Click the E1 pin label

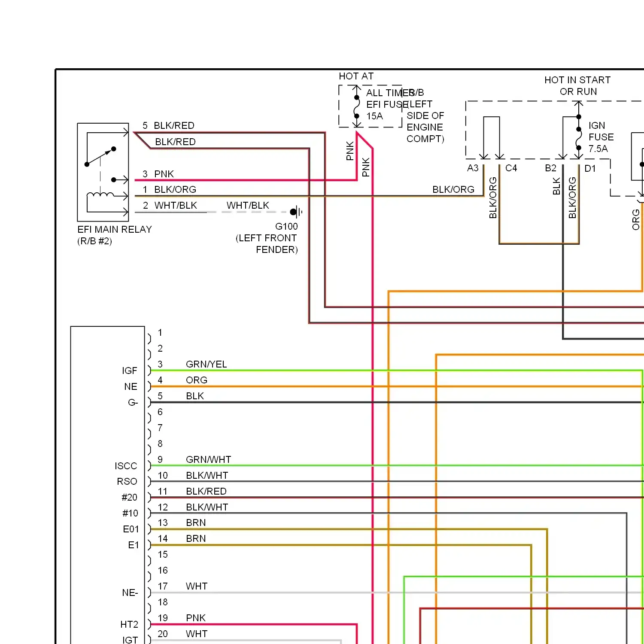coord(134,545)
